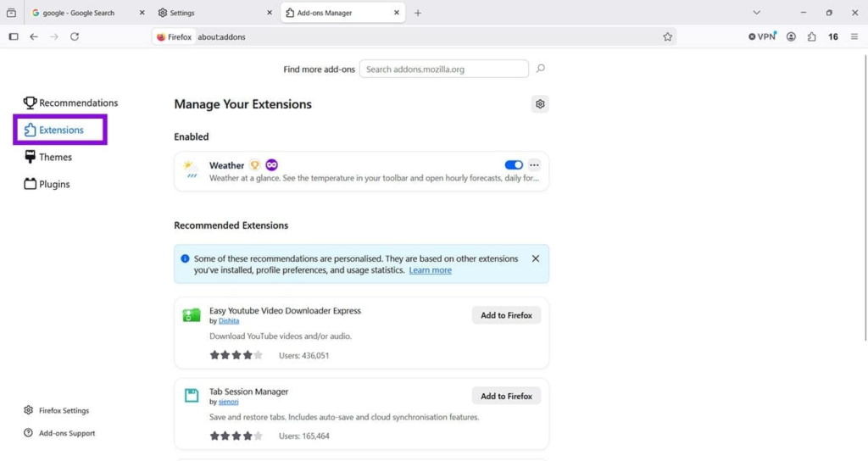Click the Easy Youtube Video Downloader Express title
The image size is (868, 461).
click(285, 310)
